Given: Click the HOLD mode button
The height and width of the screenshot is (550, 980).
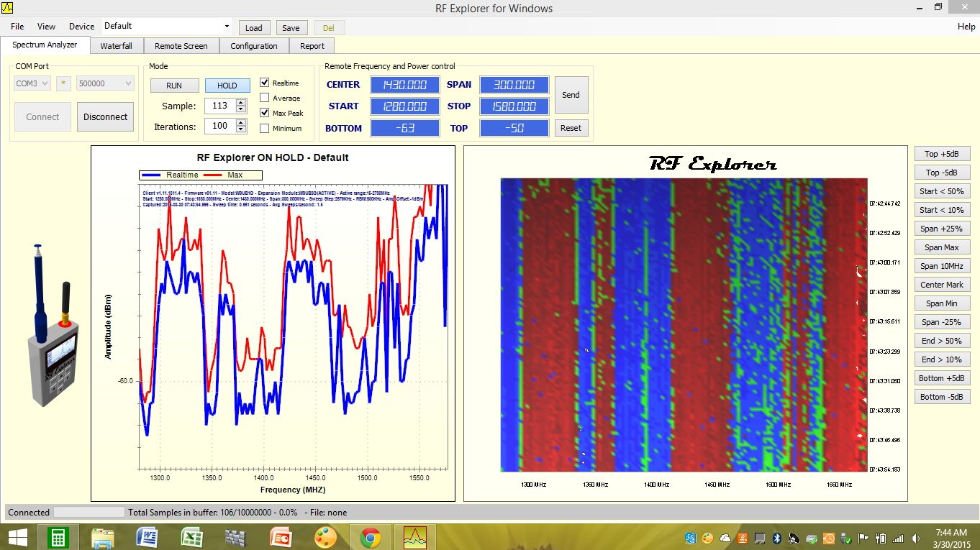Looking at the screenshot, I should 227,86.
